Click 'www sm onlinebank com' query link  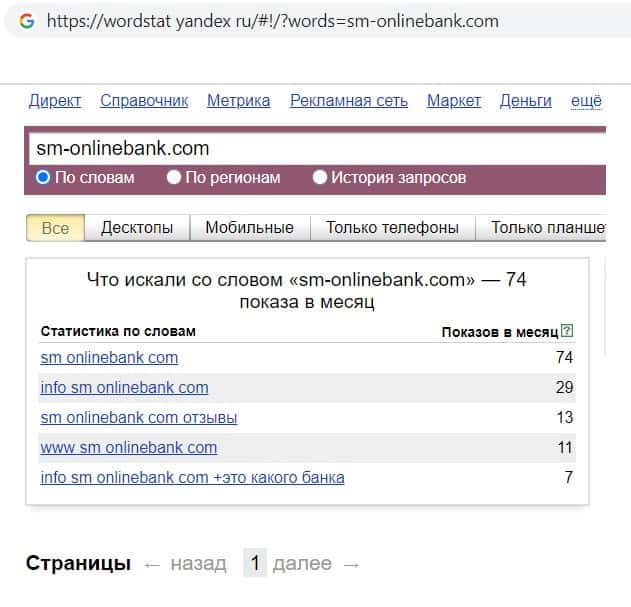point(128,448)
